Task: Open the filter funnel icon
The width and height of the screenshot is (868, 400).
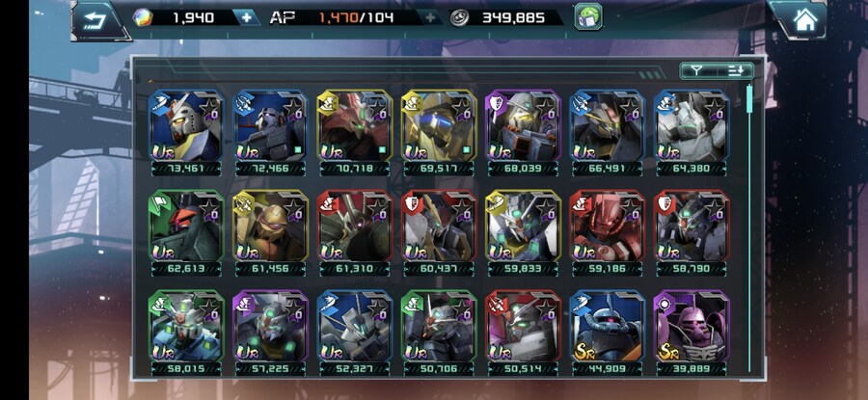Action: coord(697,70)
